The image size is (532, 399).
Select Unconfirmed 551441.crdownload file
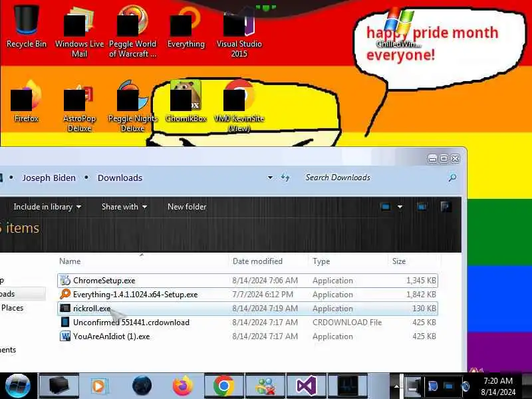247,323
